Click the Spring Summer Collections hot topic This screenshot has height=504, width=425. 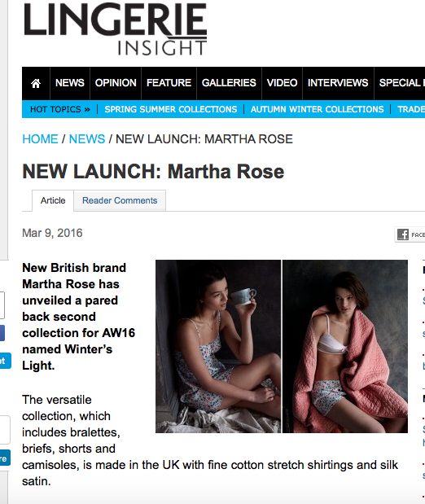(171, 109)
